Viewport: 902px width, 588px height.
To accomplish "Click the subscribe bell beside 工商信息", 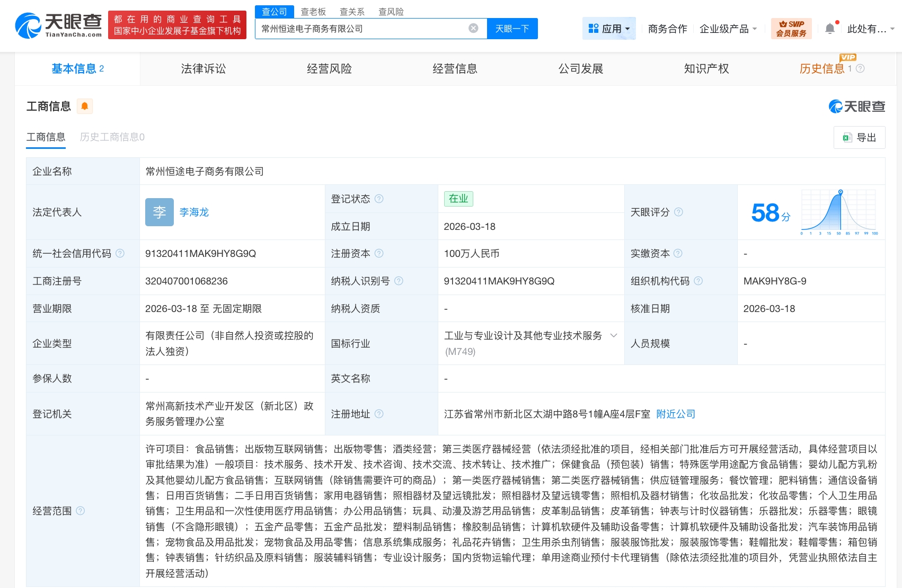I will pyautogui.click(x=84, y=106).
